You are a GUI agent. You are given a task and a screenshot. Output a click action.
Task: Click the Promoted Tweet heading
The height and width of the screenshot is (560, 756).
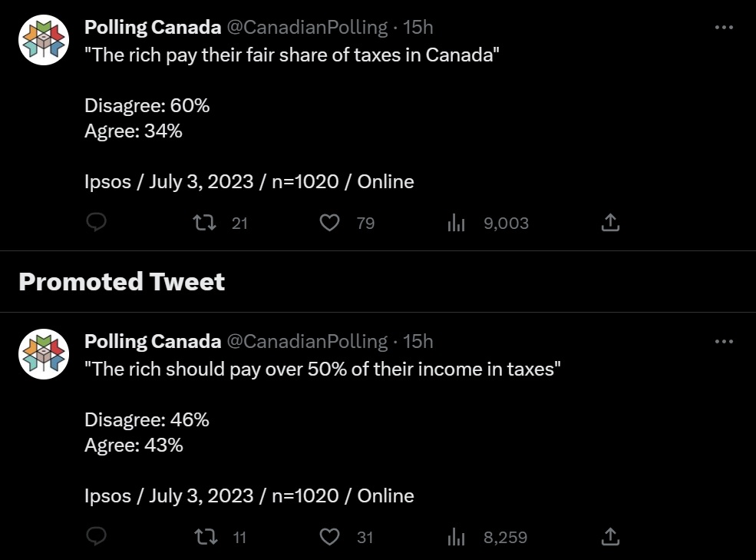pyautogui.click(x=121, y=282)
